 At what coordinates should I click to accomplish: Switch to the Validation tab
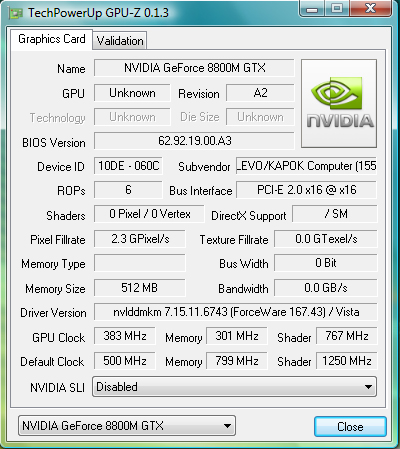[x=120, y=41]
